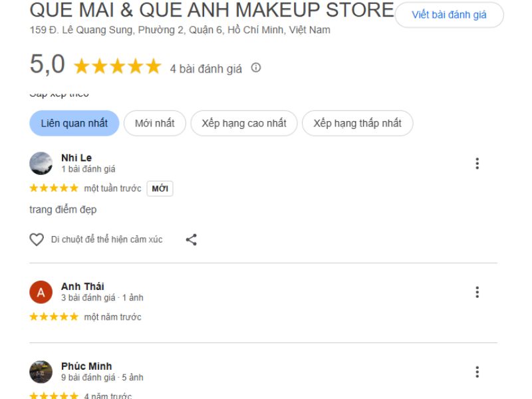Open reviewer name 'Anh Thái'

pos(82,287)
